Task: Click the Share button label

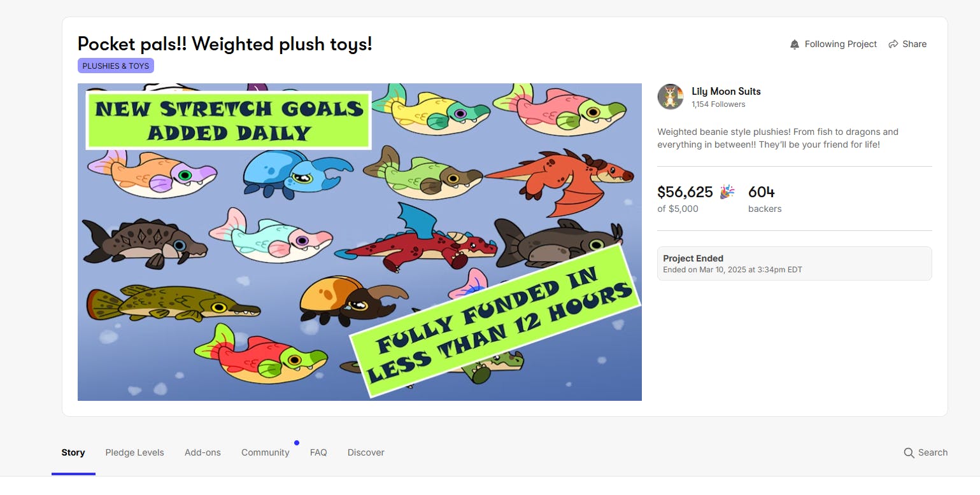Action: tap(914, 44)
